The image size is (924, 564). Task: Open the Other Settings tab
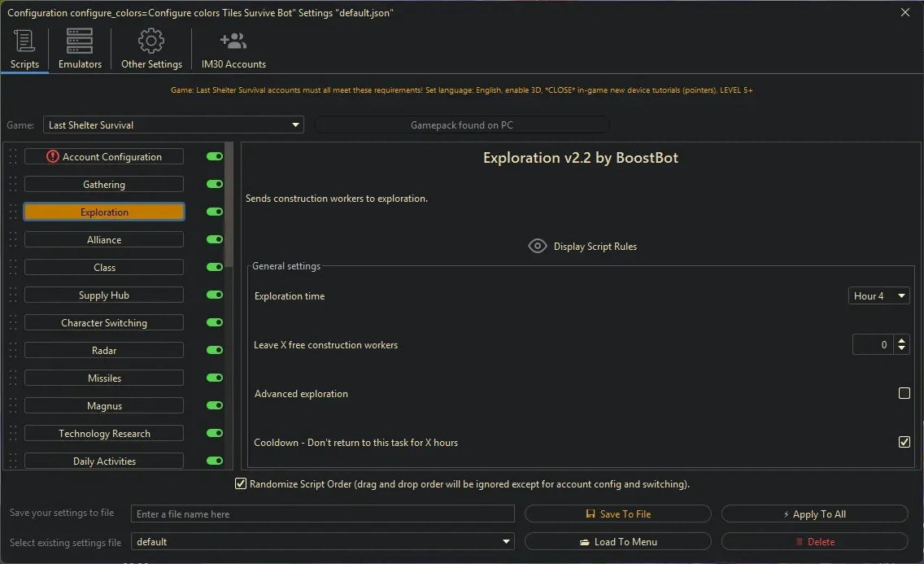[x=151, y=50]
